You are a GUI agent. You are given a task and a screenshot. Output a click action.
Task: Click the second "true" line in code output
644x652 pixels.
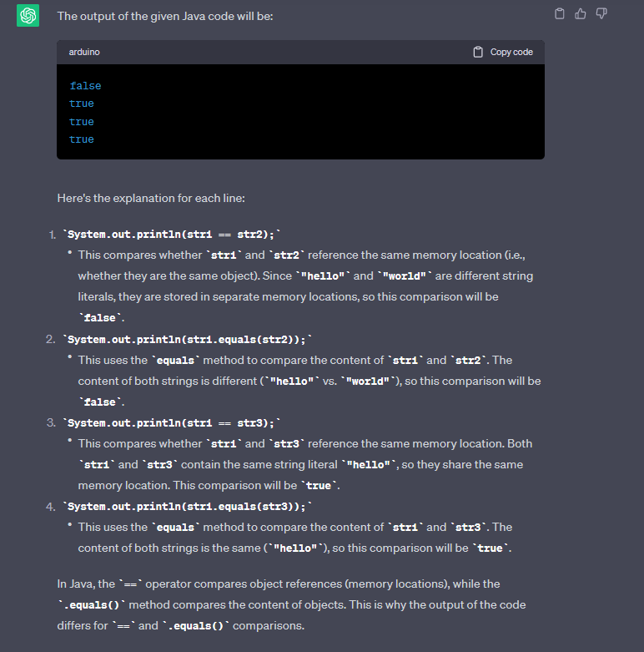point(82,122)
